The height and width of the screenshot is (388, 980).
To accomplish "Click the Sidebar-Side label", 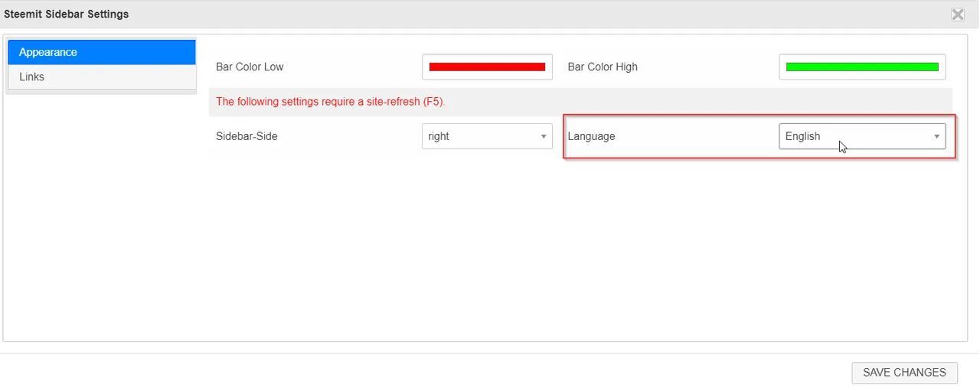I will point(247,136).
